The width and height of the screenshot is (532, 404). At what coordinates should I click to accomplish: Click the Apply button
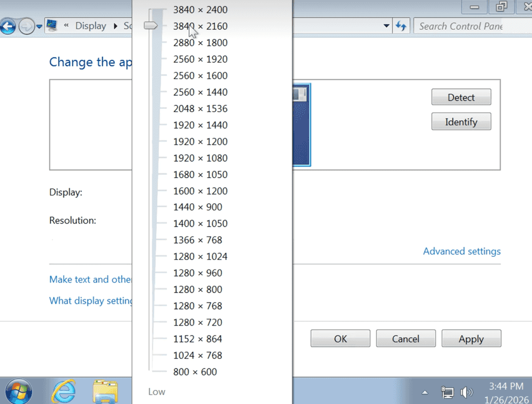coord(471,339)
